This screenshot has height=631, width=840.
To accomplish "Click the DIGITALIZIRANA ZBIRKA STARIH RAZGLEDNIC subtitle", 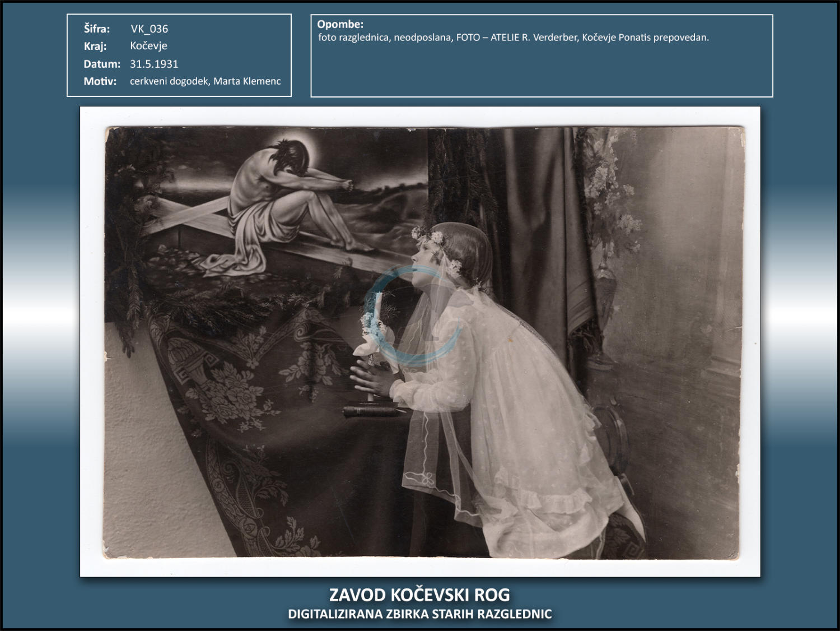I will click(x=419, y=614).
